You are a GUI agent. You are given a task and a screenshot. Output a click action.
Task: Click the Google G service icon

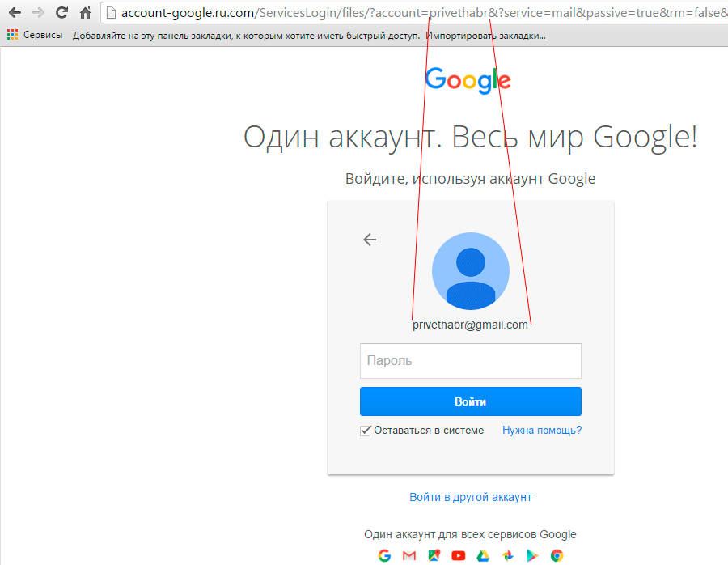[x=384, y=555]
